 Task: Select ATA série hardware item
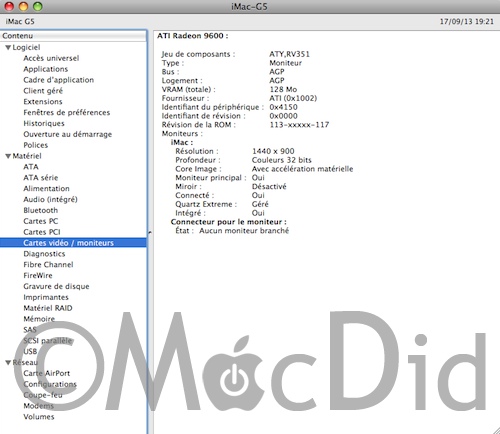click(41, 178)
